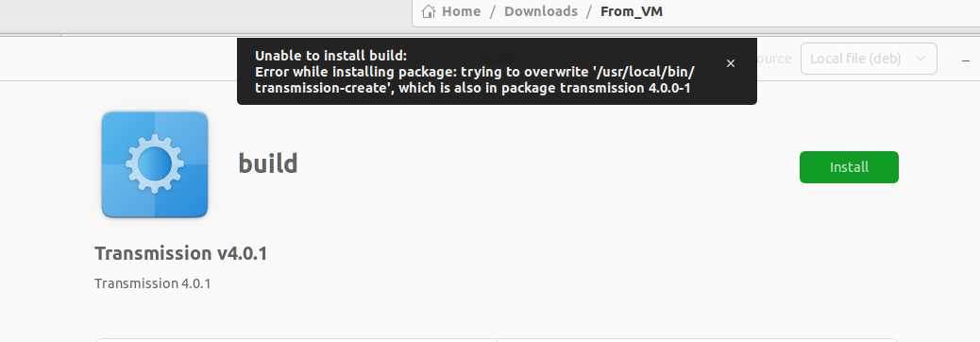This screenshot has height=342, width=980.
Task: Click the 'Transmission 4.0.1' description text
Action: (x=153, y=283)
